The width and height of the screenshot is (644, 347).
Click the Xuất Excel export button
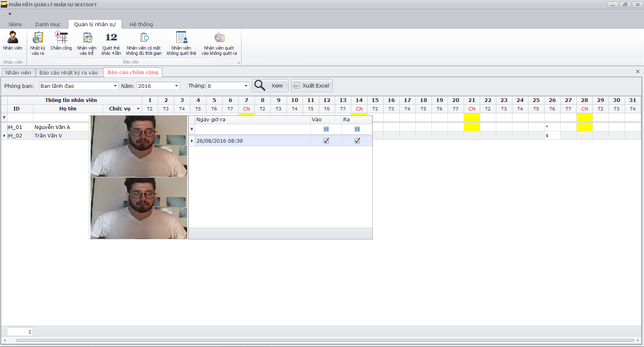[312, 85]
